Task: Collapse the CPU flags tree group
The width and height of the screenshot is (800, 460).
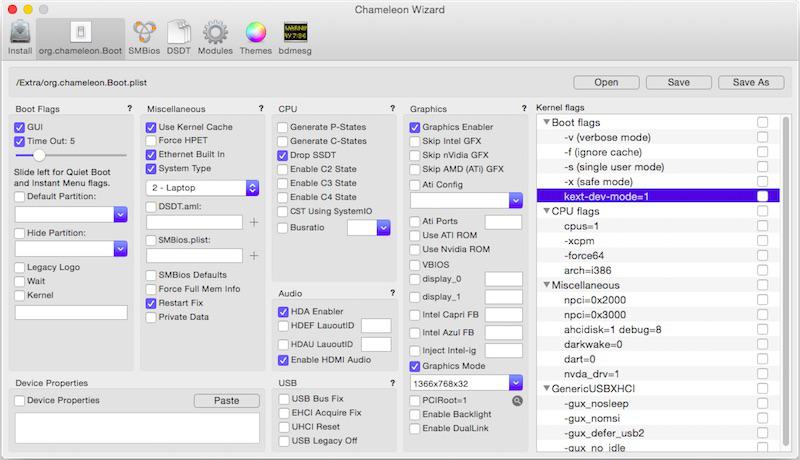Action: [x=546, y=211]
